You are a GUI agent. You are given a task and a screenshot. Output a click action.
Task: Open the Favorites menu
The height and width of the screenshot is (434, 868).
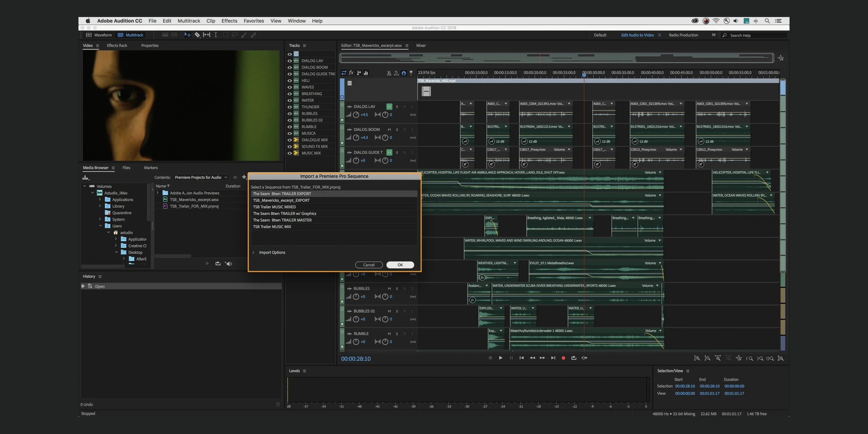point(254,21)
